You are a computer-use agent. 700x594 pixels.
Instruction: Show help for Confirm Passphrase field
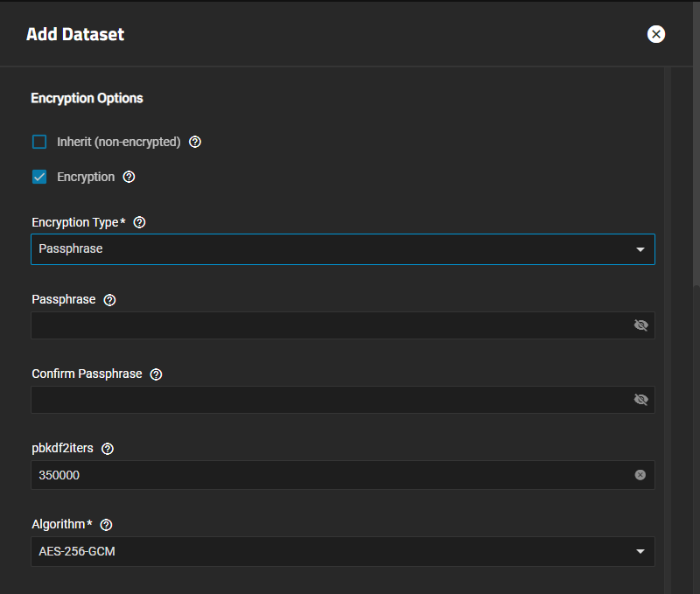pos(156,374)
